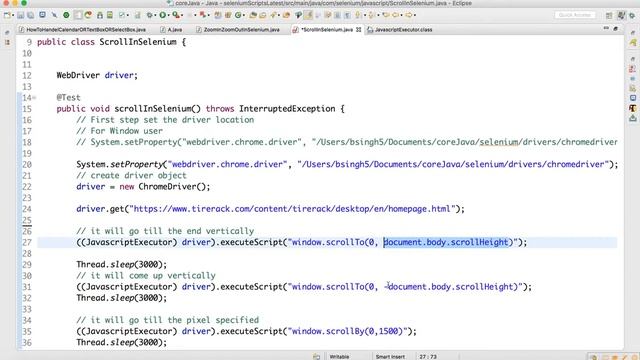Click the tray-with-arrow icon in right trim
The width and height of the screenshot is (640, 360).
pos(633,118)
